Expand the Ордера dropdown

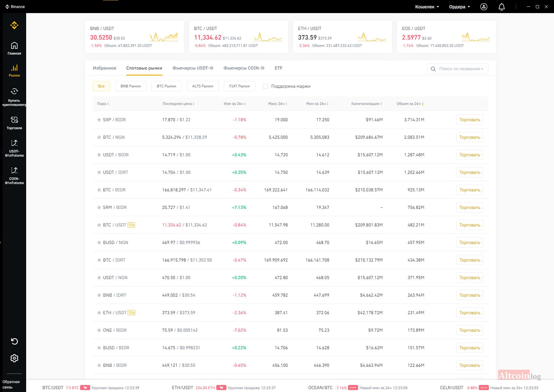[x=459, y=7]
